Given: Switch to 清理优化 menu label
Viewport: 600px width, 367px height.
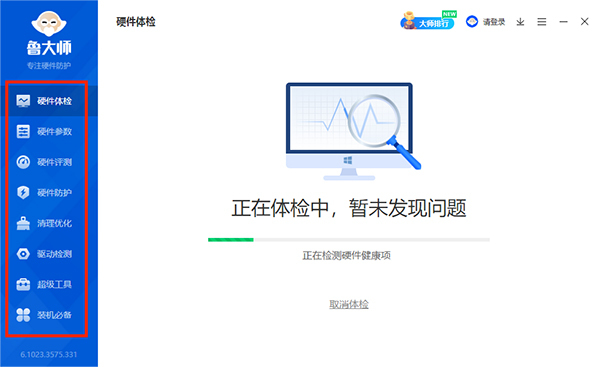Looking at the screenshot, I should 54,223.
